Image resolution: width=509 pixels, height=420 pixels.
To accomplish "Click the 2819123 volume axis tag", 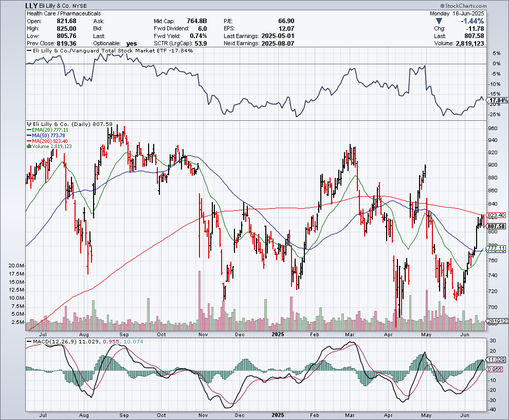I will (x=497, y=321).
